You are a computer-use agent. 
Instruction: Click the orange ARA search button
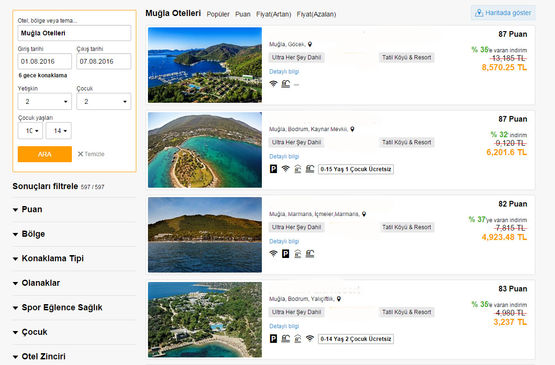coord(45,154)
